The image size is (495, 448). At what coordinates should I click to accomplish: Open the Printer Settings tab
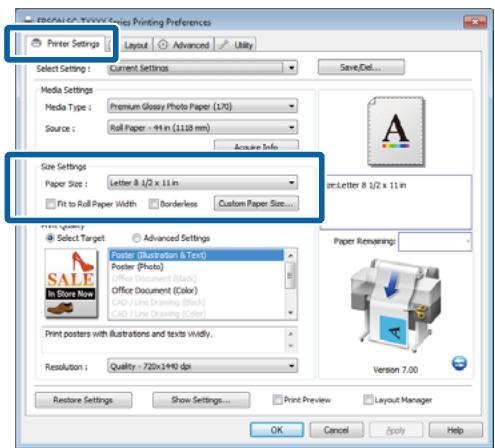tap(66, 44)
